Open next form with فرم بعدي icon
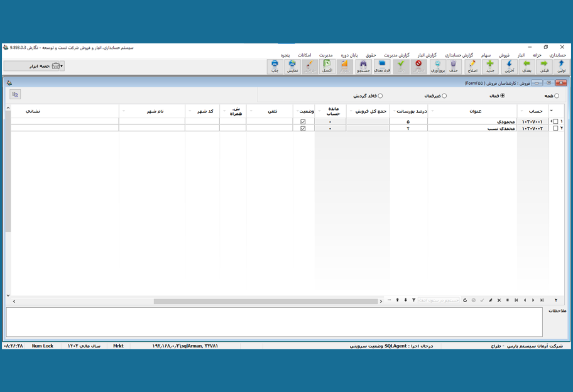The height and width of the screenshot is (392, 573). click(x=382, y=67)
